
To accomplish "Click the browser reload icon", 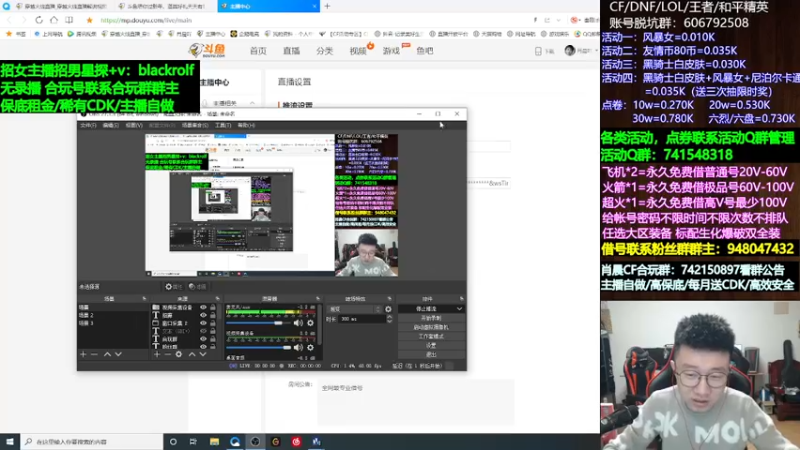I will pyautogui.click(x=39, y=20).
